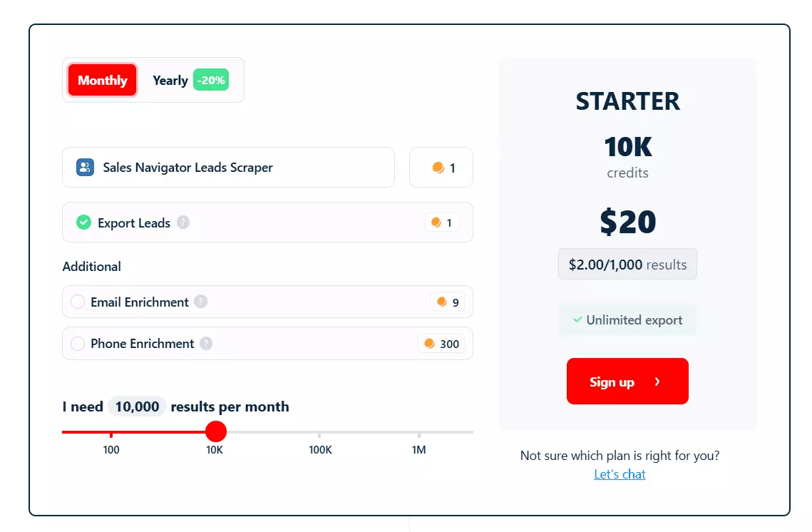Enable the Email Enrichment option
This screenshot has width=812, height=532.
(78, 302)
